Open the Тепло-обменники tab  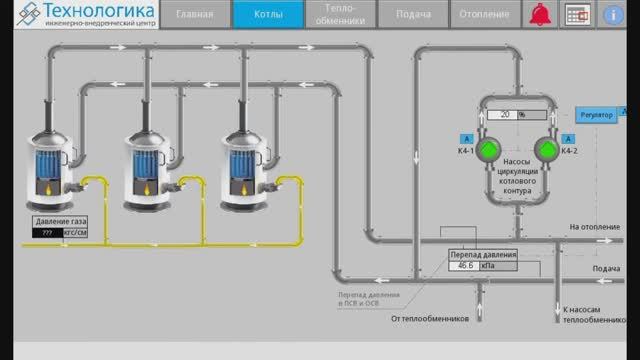(x=340, y=14)
